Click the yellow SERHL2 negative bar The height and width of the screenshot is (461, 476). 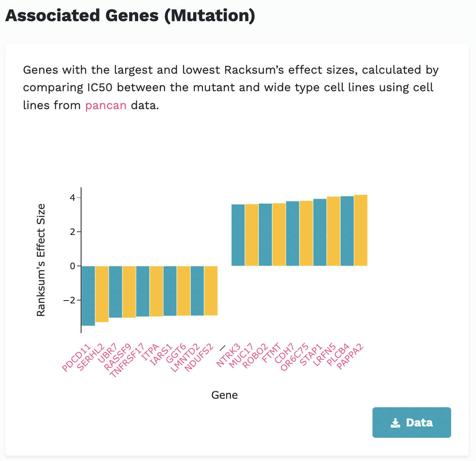pos(102,294)
